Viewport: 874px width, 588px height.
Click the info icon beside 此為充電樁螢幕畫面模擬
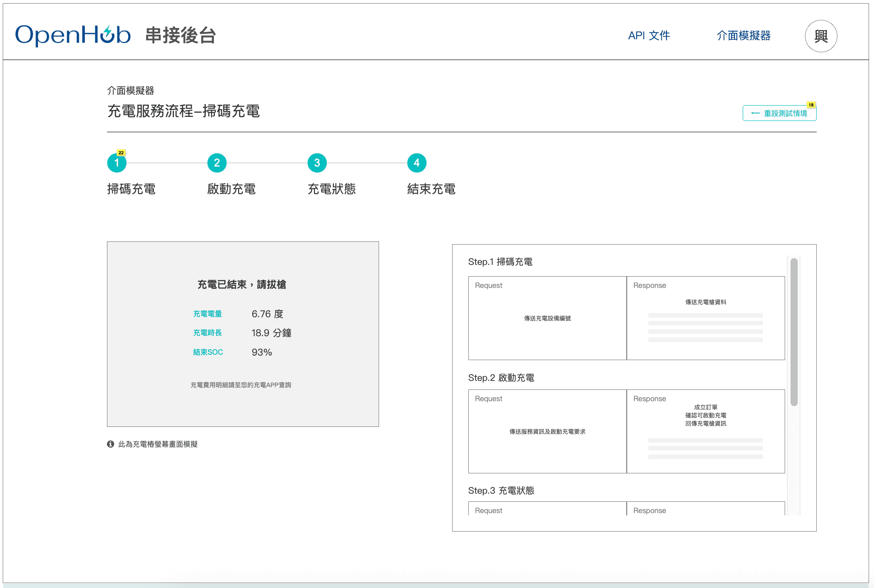[x=111, y=444]
